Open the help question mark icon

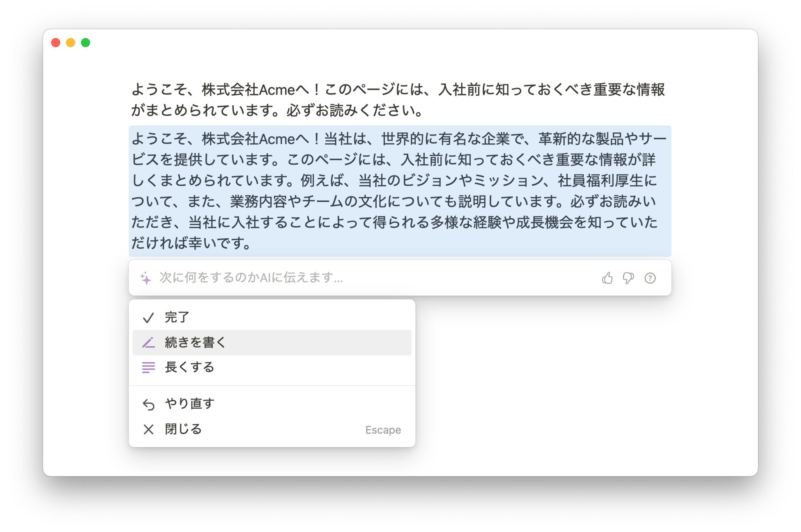650,278
